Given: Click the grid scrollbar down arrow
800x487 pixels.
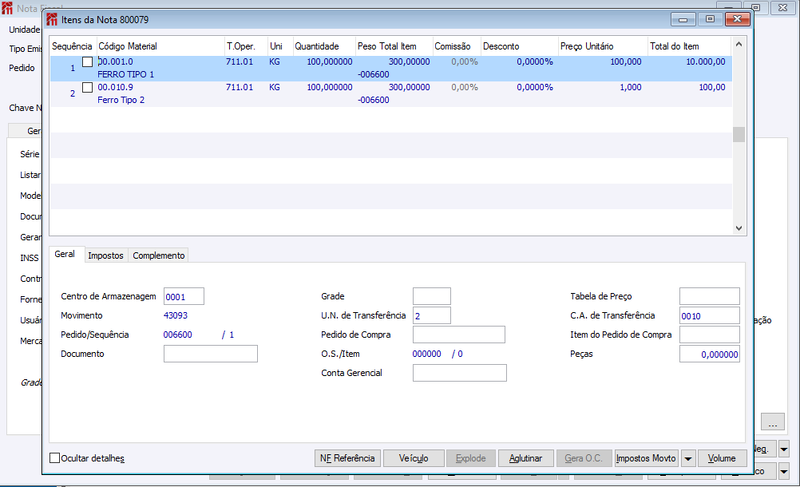Looking at the screenshot, I should (x=739, y=228).
